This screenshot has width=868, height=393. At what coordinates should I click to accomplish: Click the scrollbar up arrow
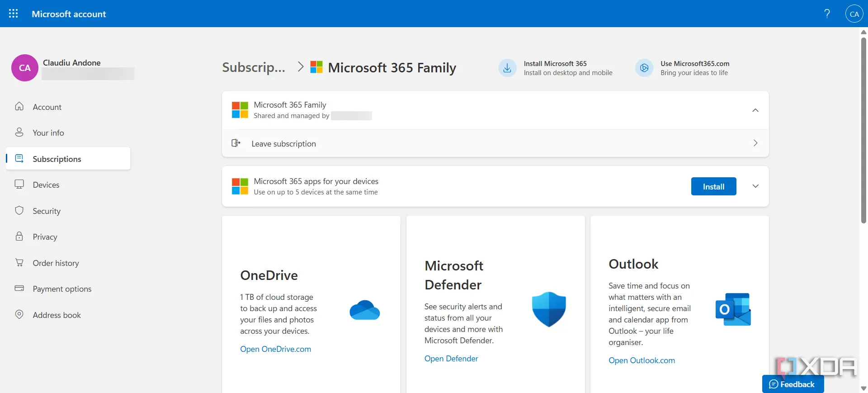tap(863, 32)
